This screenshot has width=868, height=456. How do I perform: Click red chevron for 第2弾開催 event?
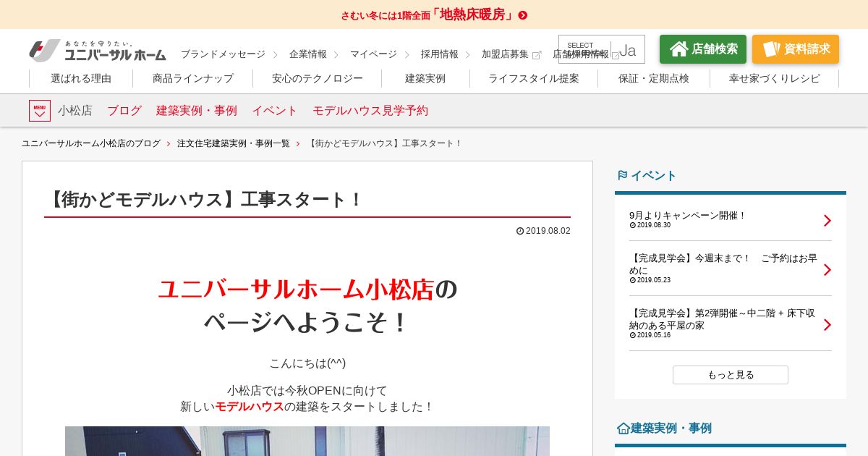[827, 324]
